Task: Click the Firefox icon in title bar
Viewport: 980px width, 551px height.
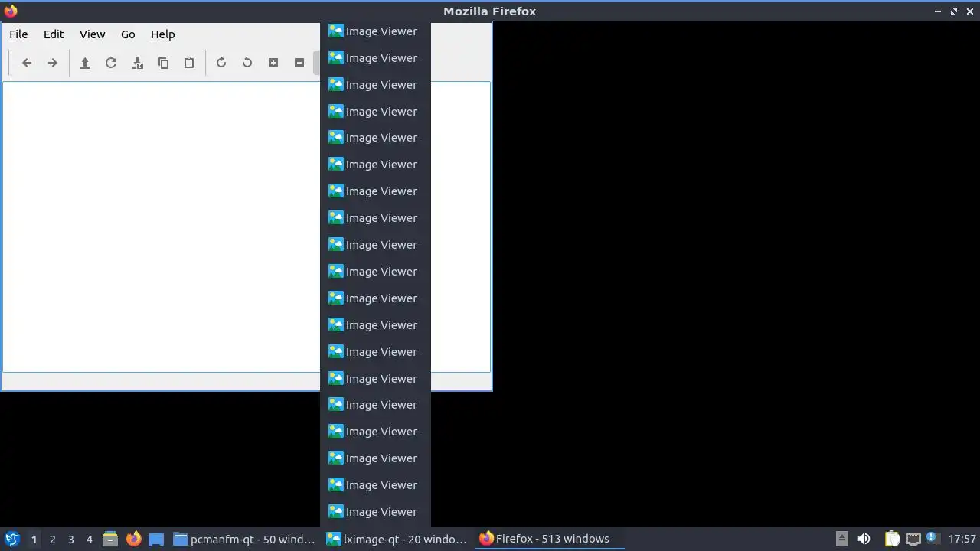Action: coord(11,11)
